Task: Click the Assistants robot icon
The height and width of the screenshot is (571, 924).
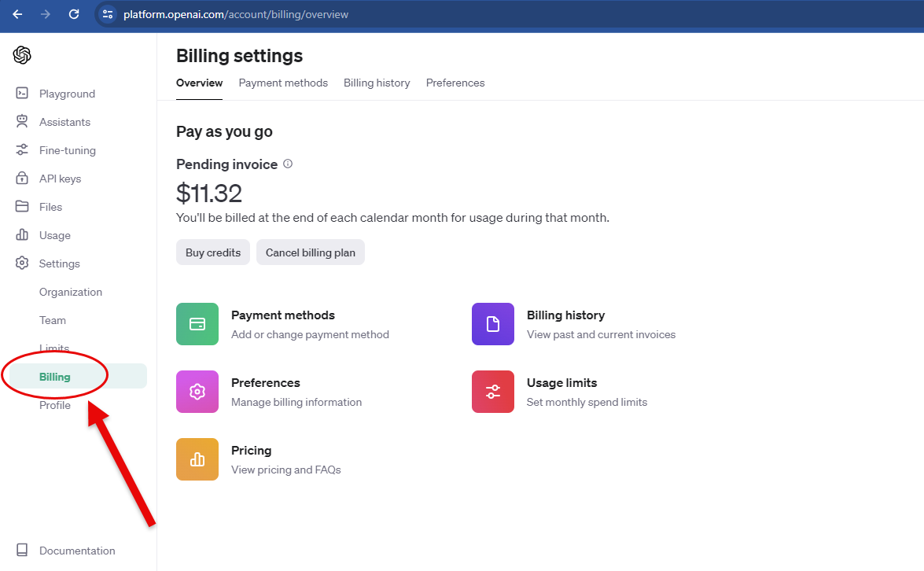Action: [x=22, y=122]
